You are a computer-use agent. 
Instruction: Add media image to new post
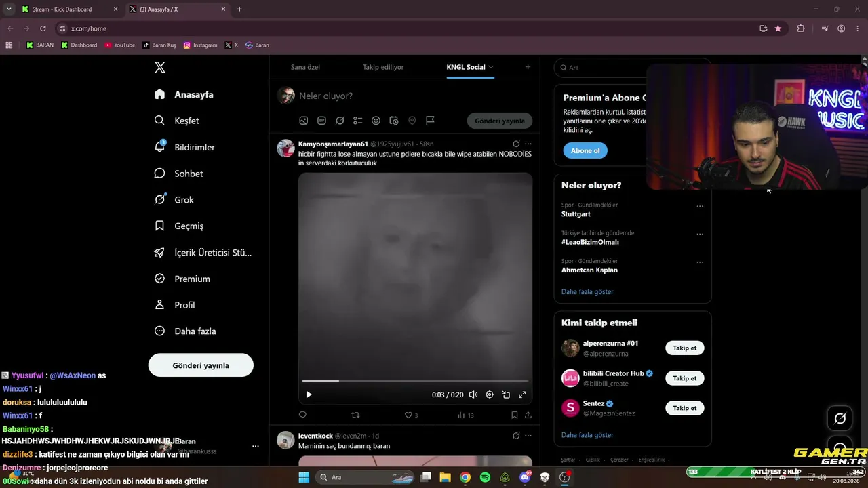point(304,121)
